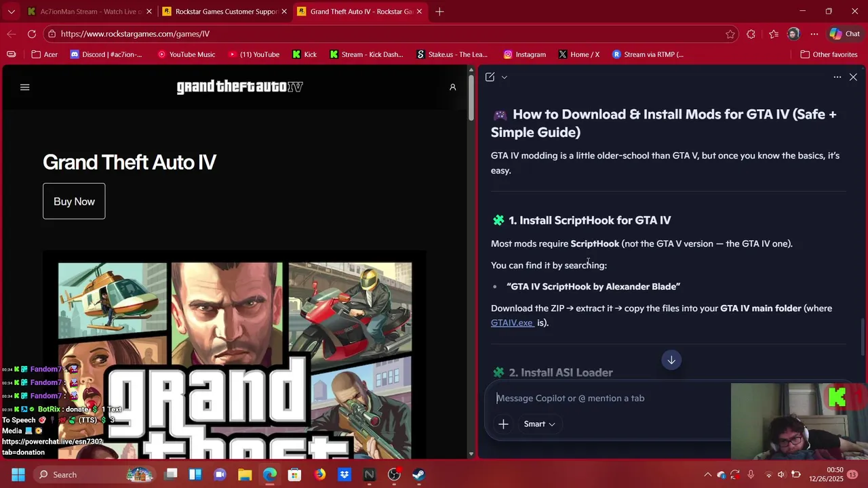Open Stream - Kick Dashboard bookmark
This screenshot has width=868, height=488.
point(366,54)
